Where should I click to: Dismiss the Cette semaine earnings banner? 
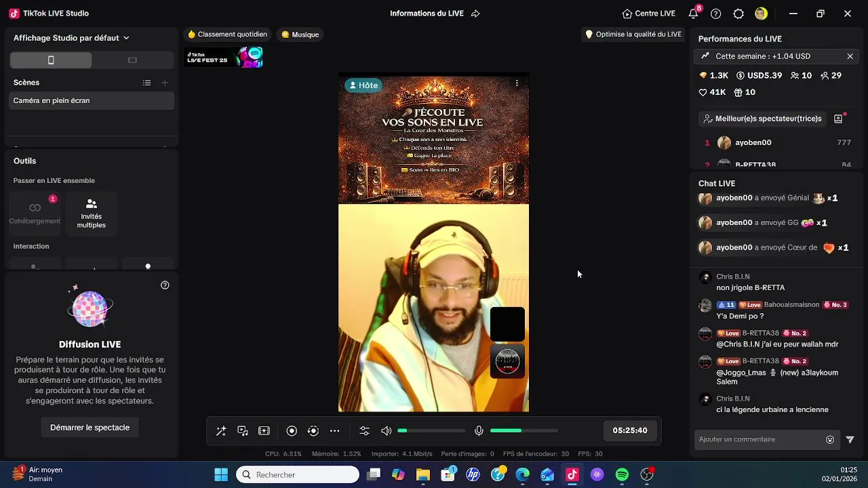tap(850, 56)
